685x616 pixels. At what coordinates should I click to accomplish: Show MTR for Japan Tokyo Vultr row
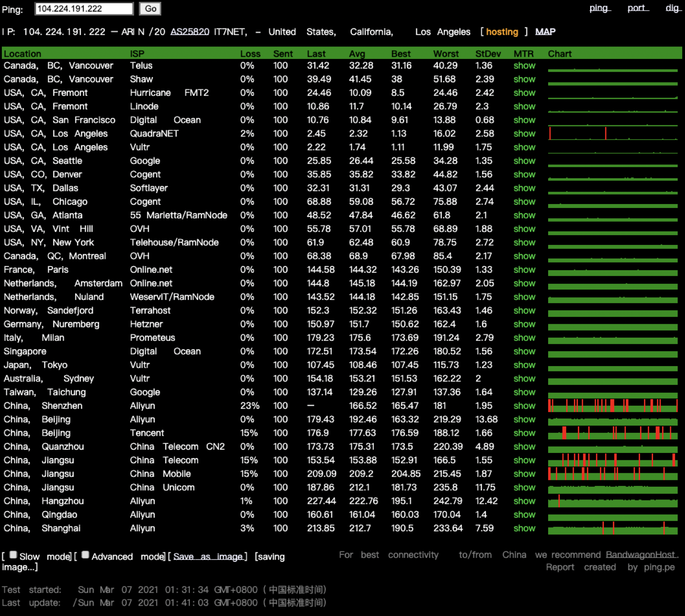[524, 365]
